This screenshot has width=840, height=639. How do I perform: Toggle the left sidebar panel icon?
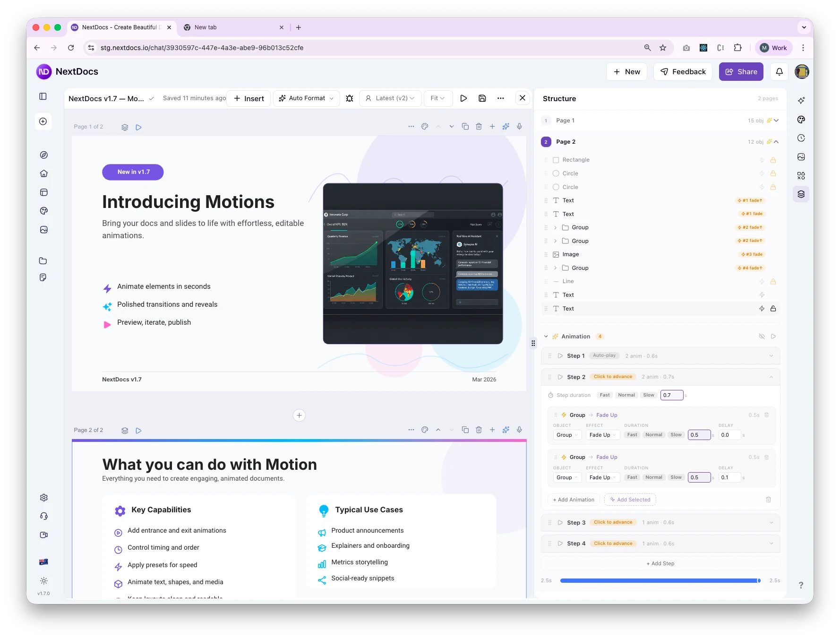pyautogui.click(x=43, y=96)
